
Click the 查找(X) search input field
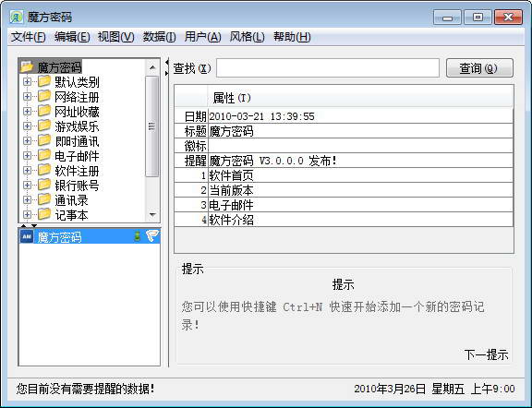pos(328,68)
